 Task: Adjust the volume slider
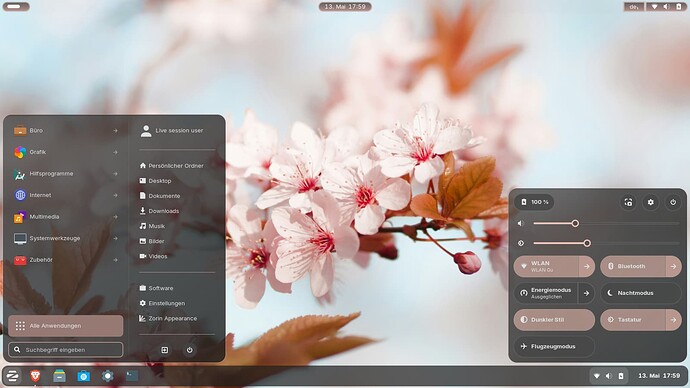606,223
